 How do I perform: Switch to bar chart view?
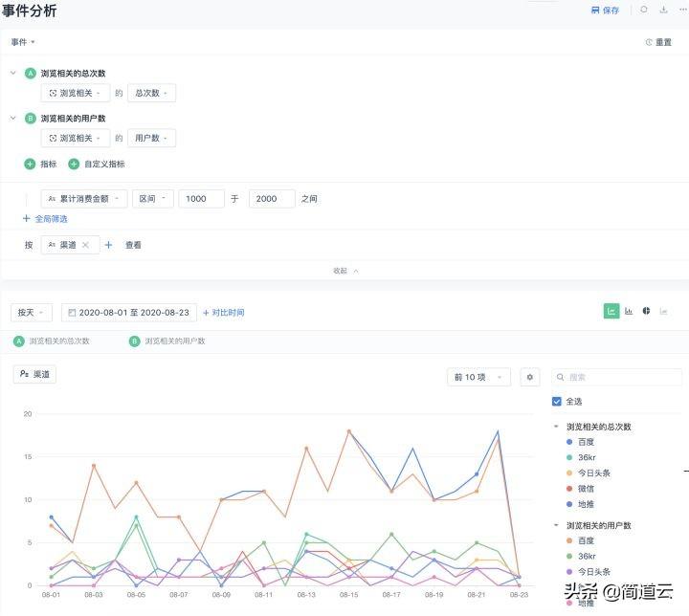629,312
